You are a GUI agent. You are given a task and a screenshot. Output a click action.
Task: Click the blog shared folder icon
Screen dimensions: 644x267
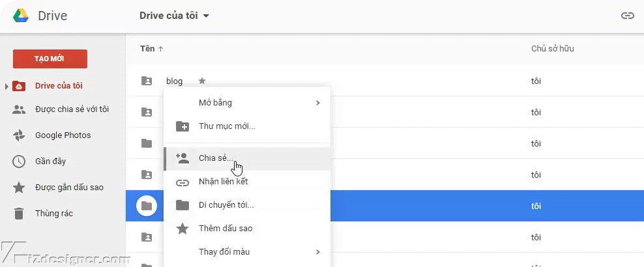pyautogui.click(x=147, y=81)
